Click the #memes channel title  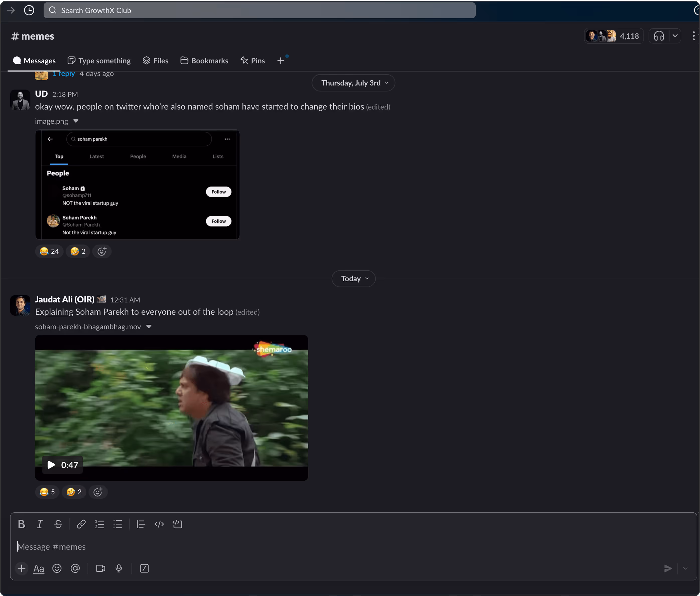click(x=33, y=36)
